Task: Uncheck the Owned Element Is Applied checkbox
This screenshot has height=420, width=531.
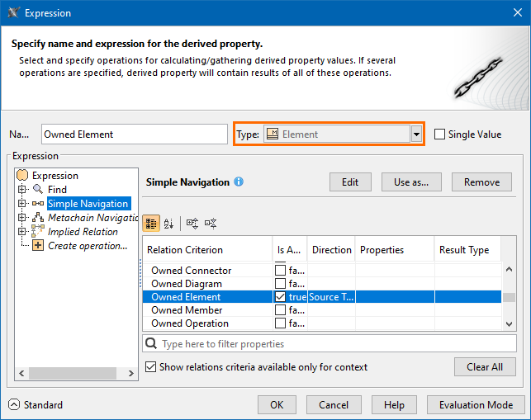Action: pyautogui.click(x=281, y=297)
